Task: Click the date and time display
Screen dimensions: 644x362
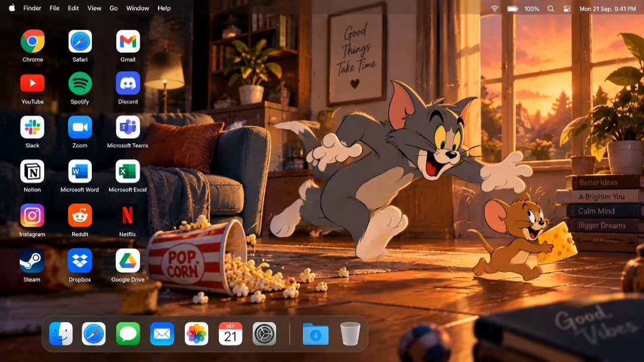Action: (608, 8)
